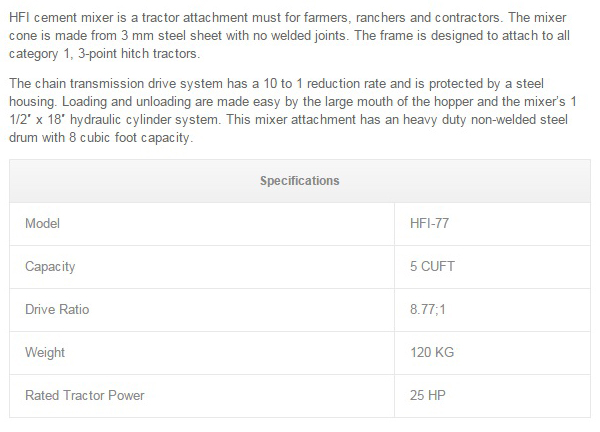
Task: Click the Capacity row label
Action: tap(50, 267)
